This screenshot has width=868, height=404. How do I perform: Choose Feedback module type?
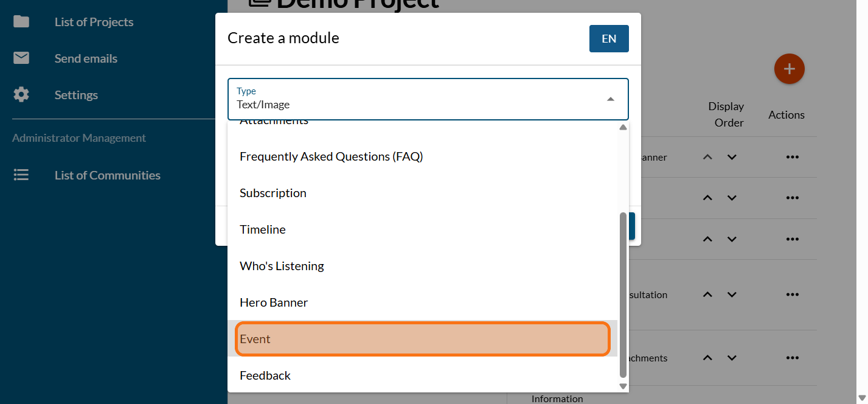[422, 375]
